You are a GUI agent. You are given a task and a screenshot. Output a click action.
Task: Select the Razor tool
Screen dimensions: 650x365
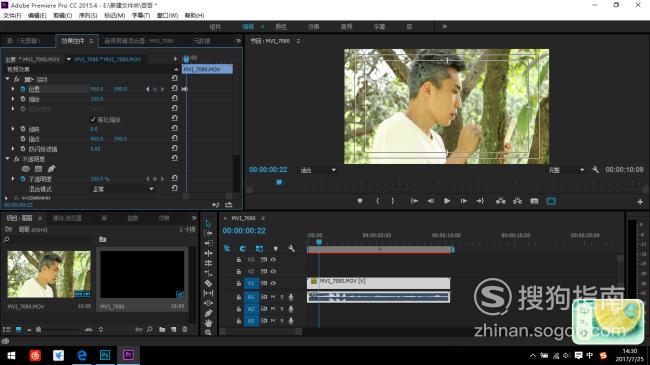(x=208, y=283)
